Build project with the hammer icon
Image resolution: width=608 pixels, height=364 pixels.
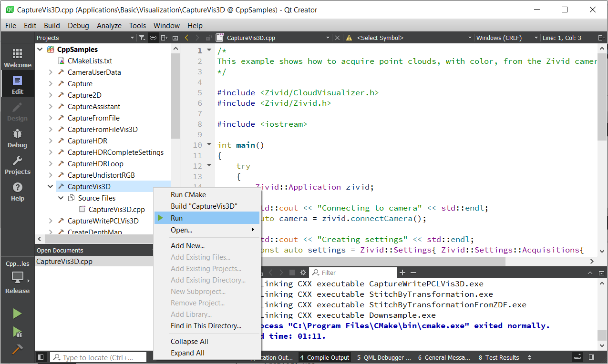(x=17, y=349)
